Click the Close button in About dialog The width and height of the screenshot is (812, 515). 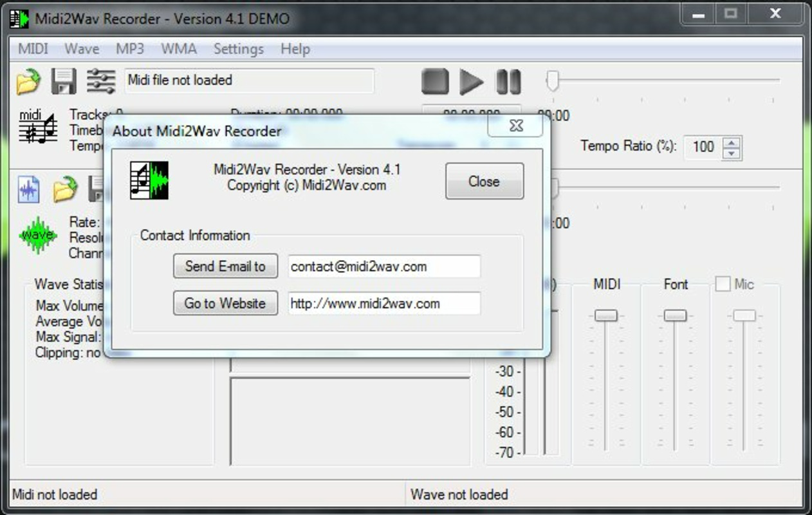pyautogui.click(x=484, y=182)
